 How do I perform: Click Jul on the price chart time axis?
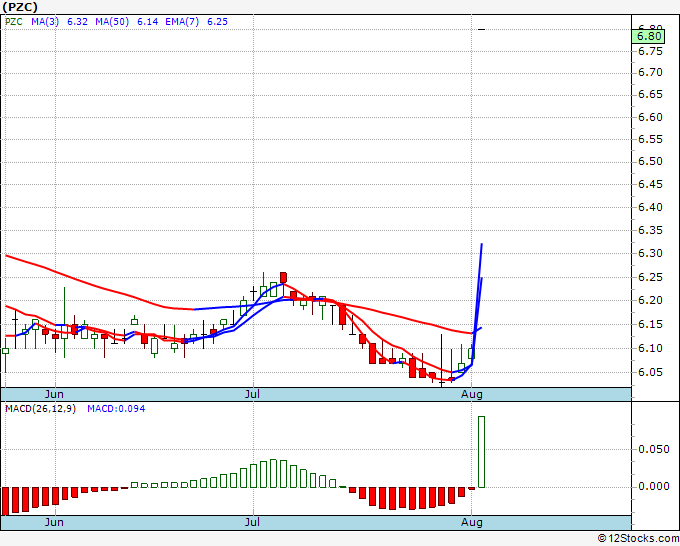point(252,394)
